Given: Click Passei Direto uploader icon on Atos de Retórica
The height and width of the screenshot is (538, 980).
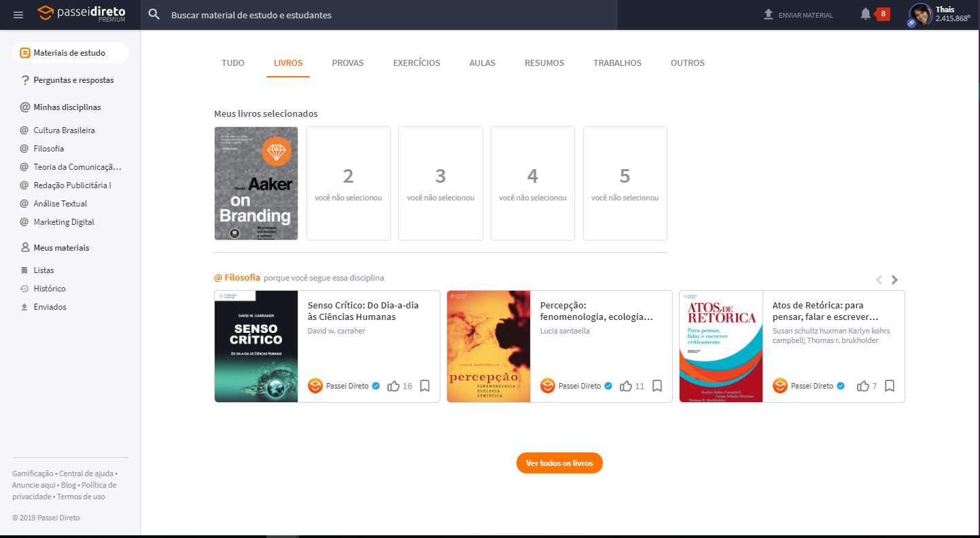Looking at the screenshot, I should [780, 386].
